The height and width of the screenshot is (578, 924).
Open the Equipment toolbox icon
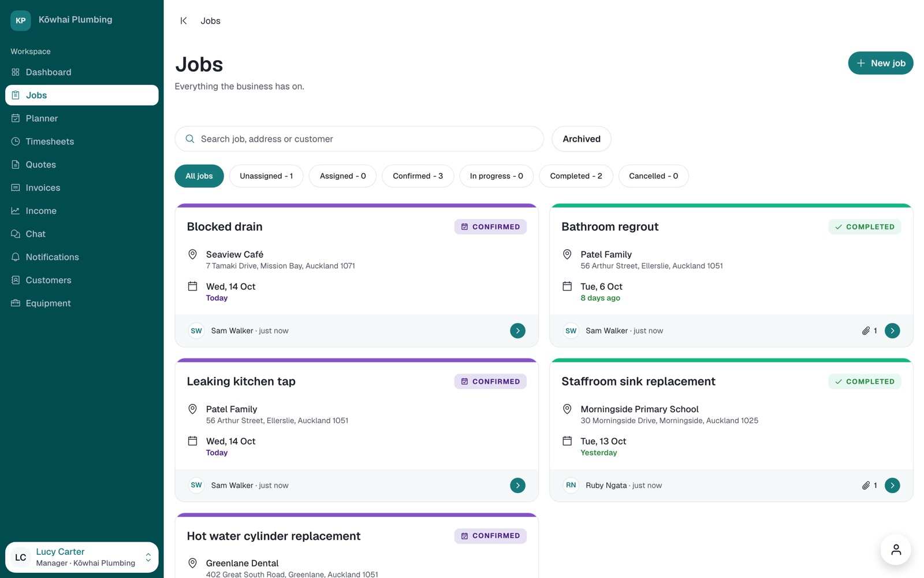tap(16, 303)
